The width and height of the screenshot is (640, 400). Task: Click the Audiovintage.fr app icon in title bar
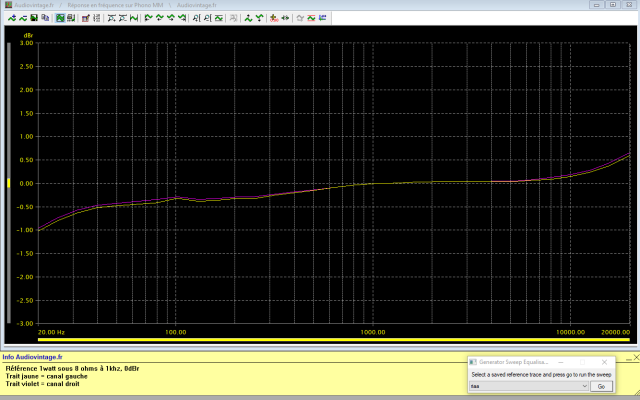coord(8,5)
